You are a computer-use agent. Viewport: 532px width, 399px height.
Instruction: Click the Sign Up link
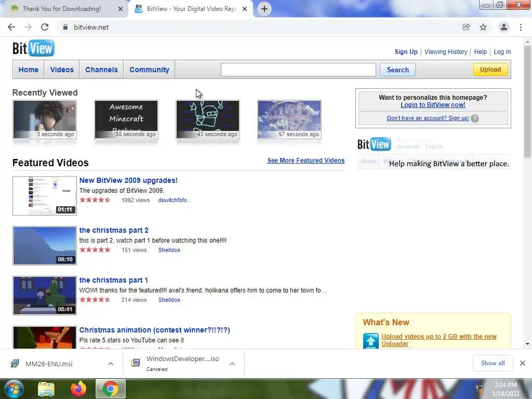(406, 52)
